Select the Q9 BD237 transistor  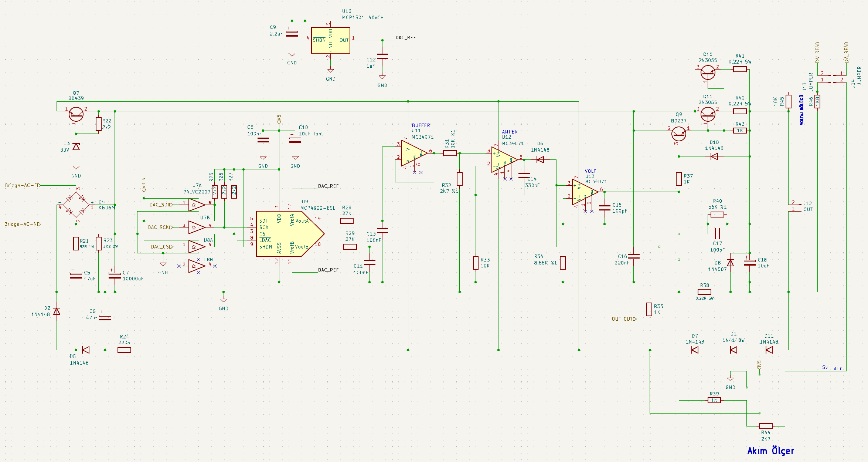[678, 134]
